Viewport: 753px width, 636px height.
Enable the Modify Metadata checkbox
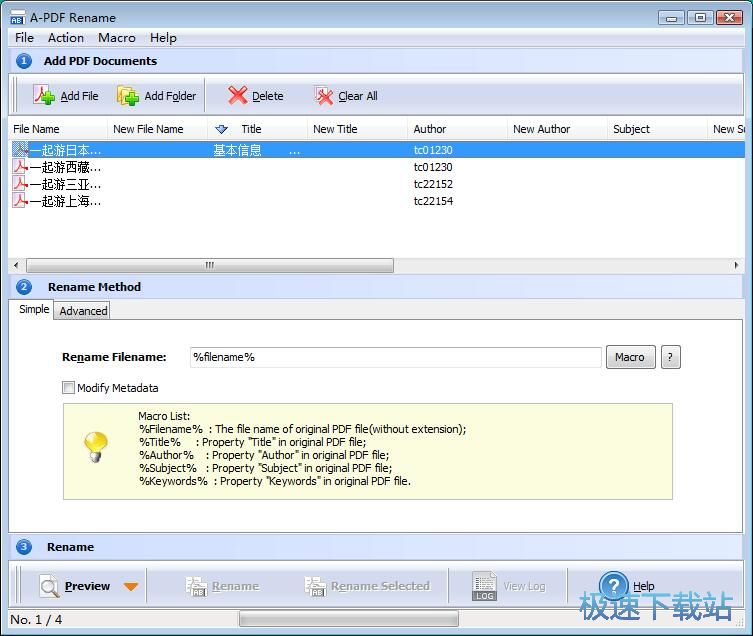click(69, 388)
